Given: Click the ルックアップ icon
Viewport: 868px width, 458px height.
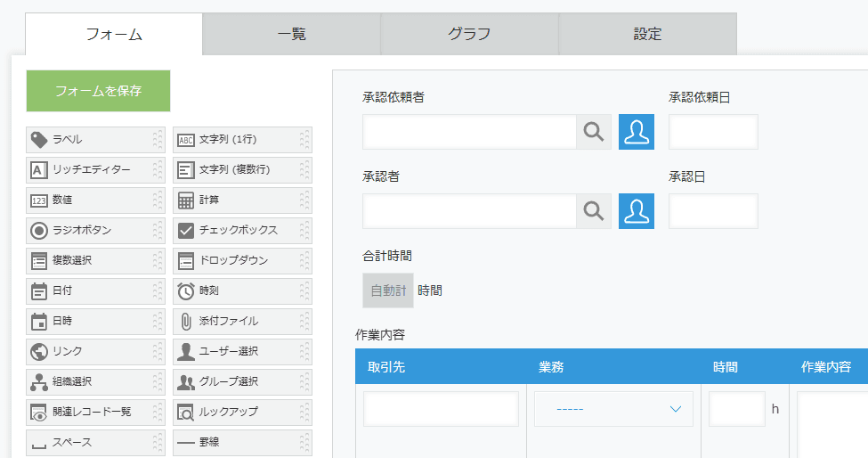Looking at the screenshot, I should coord(186,413).
